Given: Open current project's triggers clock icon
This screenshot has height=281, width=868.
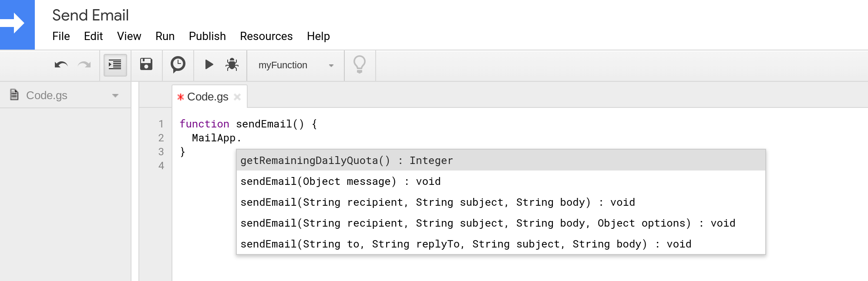Looking at the screenshot, I should [178, 65].
